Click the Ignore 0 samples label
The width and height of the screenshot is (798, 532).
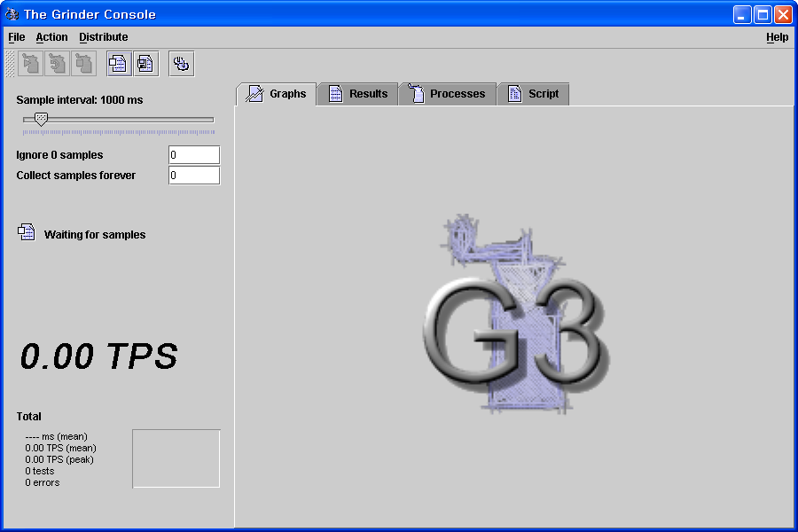pyautogui.click(x=59, y=155)
